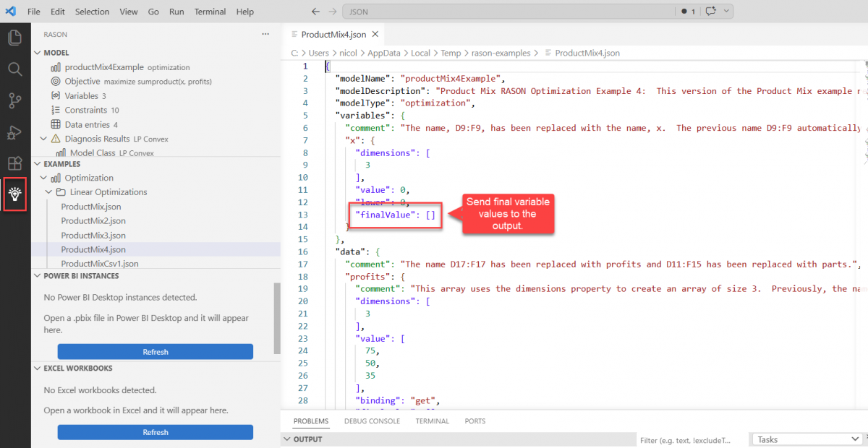
Task: Refresh the Excel workbooks list
Action: coord(156,432)
